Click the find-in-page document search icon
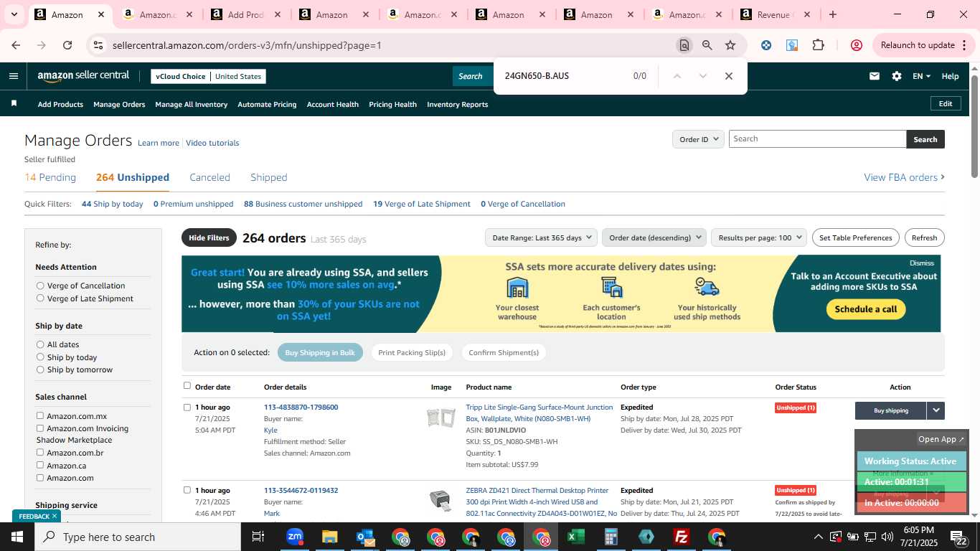 tap(684, 45)
